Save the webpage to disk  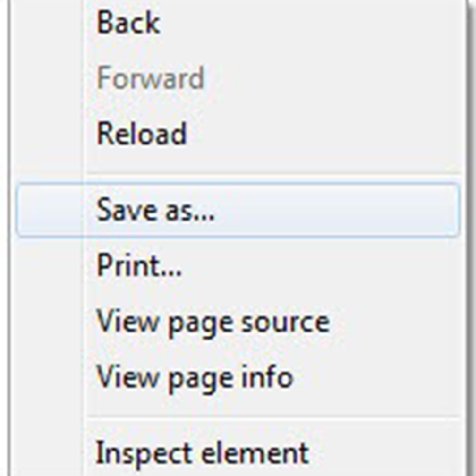238,210
